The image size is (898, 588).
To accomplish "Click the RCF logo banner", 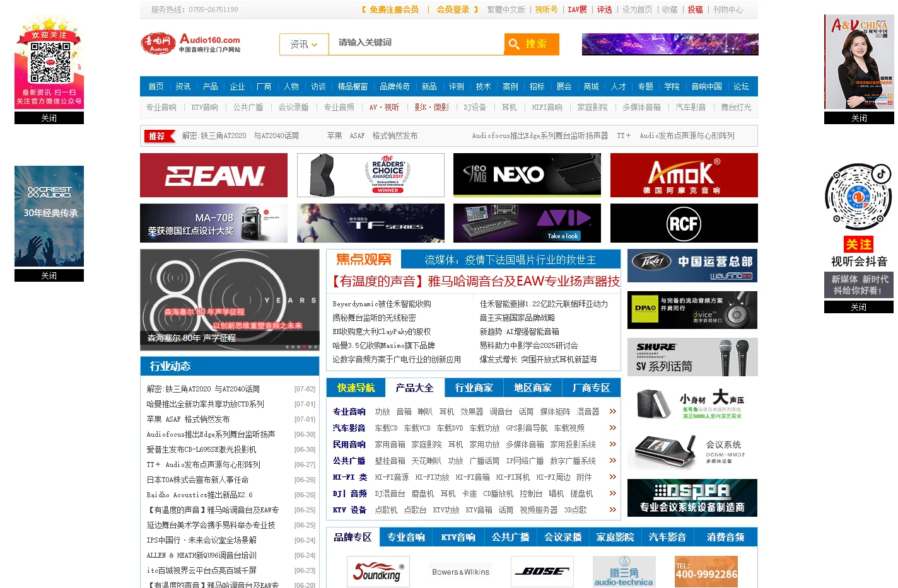I will point(684,223).
